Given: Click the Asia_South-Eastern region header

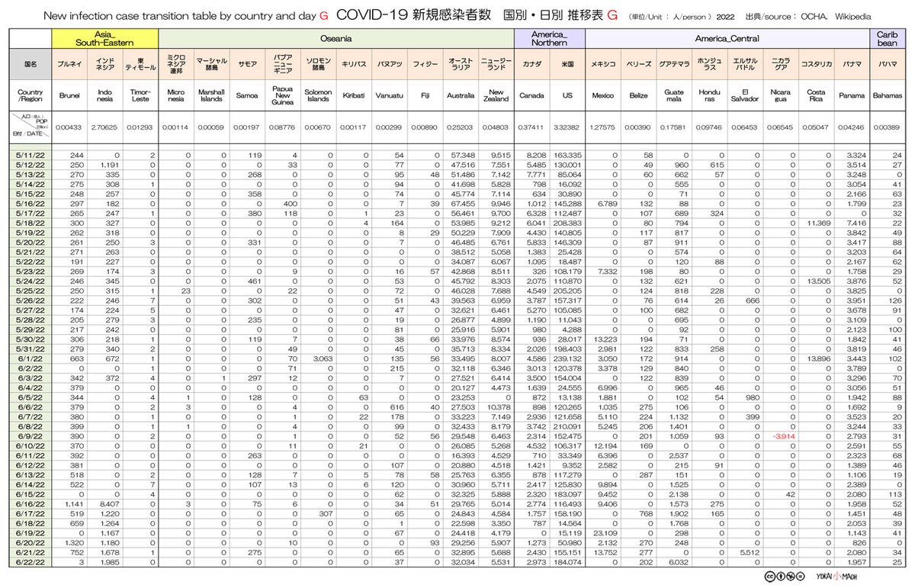Looking at the screenshot, I should (x=106, y=37).
